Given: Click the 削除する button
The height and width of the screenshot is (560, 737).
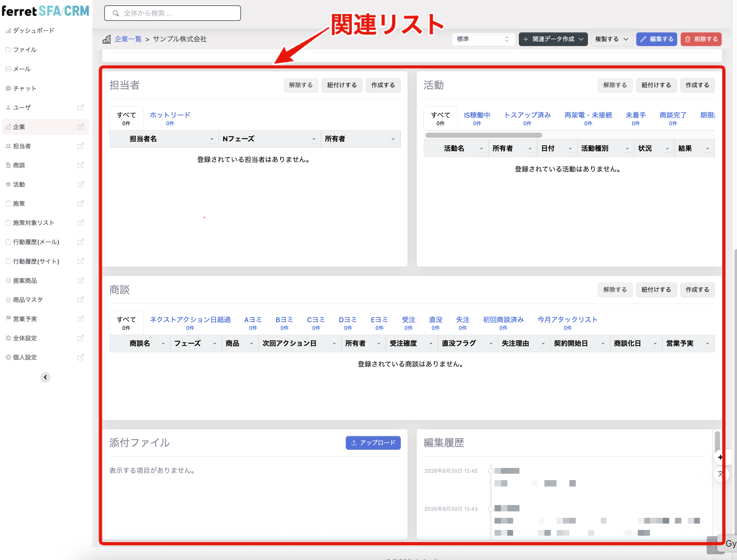Looking at the screenshot, I should pyautogui.click(x=701, y=39).
